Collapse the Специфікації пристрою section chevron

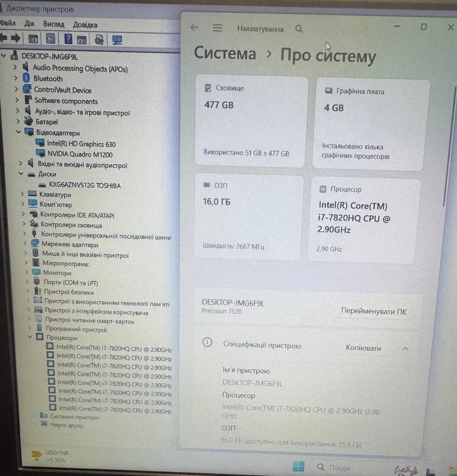(x=405, y=349)
